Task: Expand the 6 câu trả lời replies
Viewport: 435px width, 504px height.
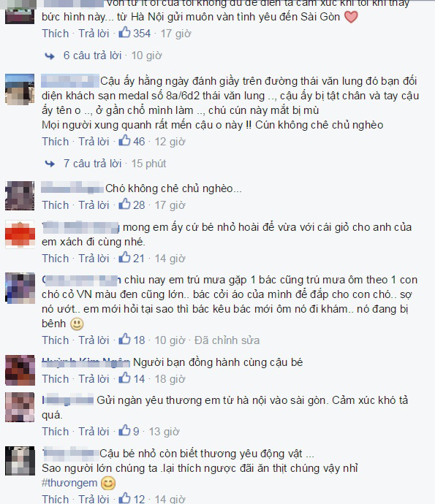Action: [92, 56]
